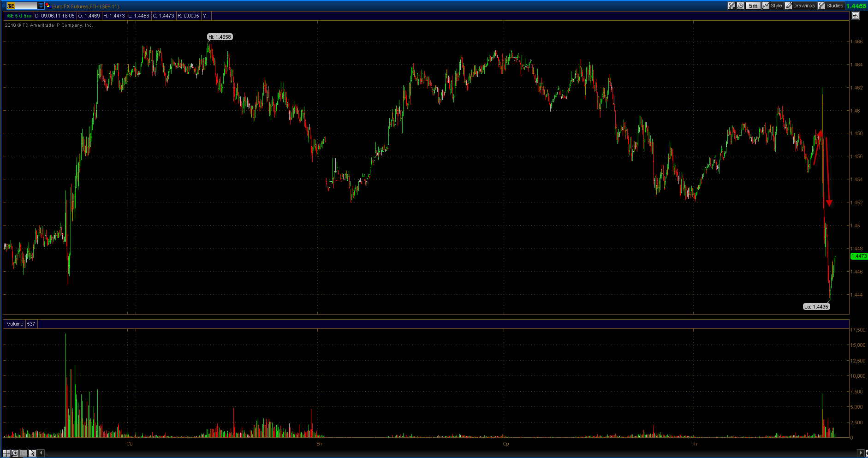Viewport: 868px width, 458px height.
Task: Click the O: 1.4469 open value
Action: (89, 16)
